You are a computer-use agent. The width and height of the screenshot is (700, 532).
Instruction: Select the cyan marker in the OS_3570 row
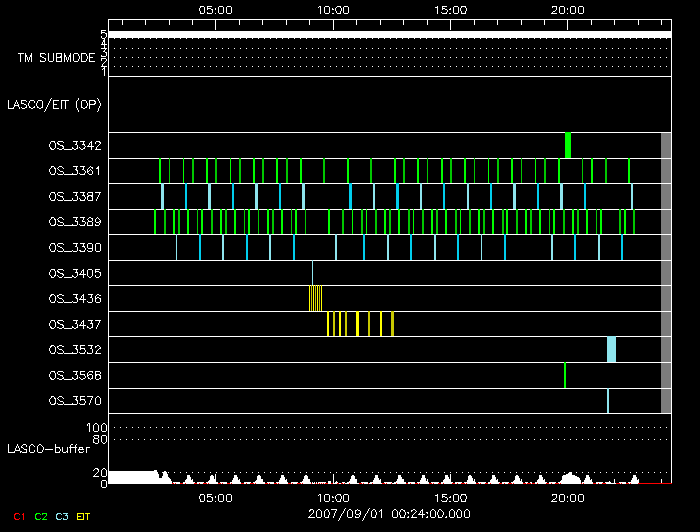click(607, 401)
